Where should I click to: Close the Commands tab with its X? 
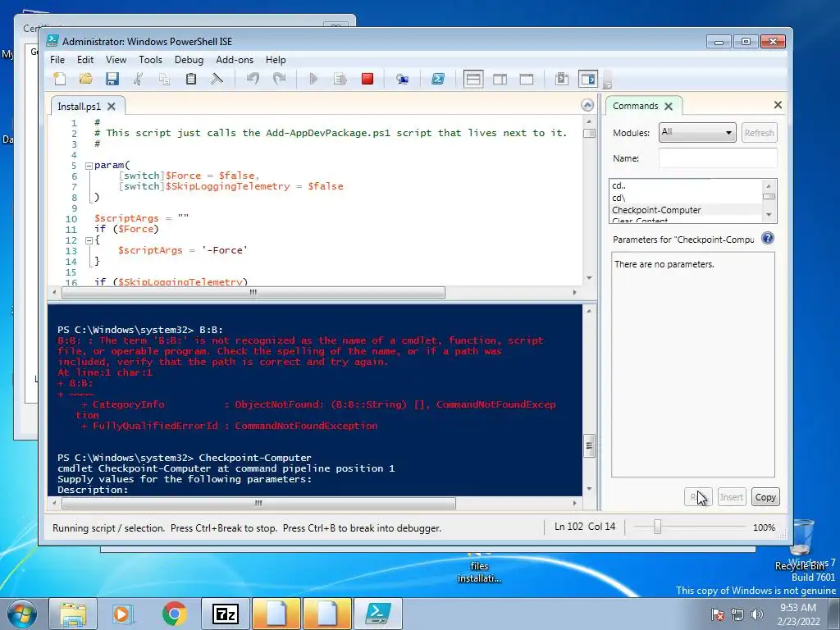[669, 106]
